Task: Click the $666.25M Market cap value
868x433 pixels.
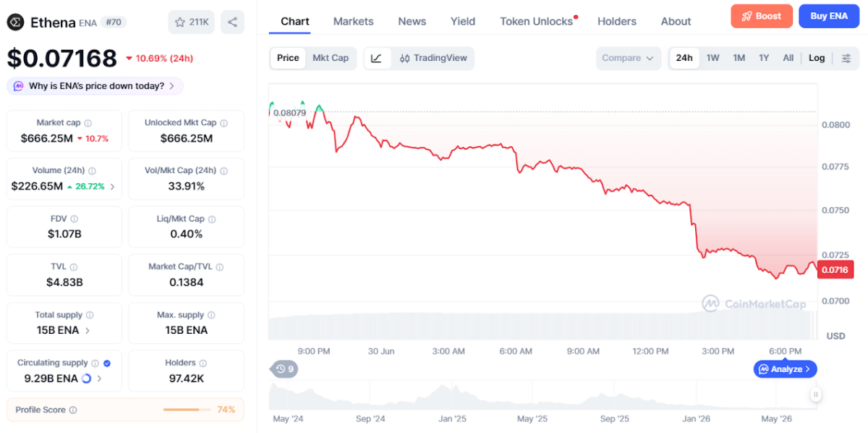Action: [46, 138]
